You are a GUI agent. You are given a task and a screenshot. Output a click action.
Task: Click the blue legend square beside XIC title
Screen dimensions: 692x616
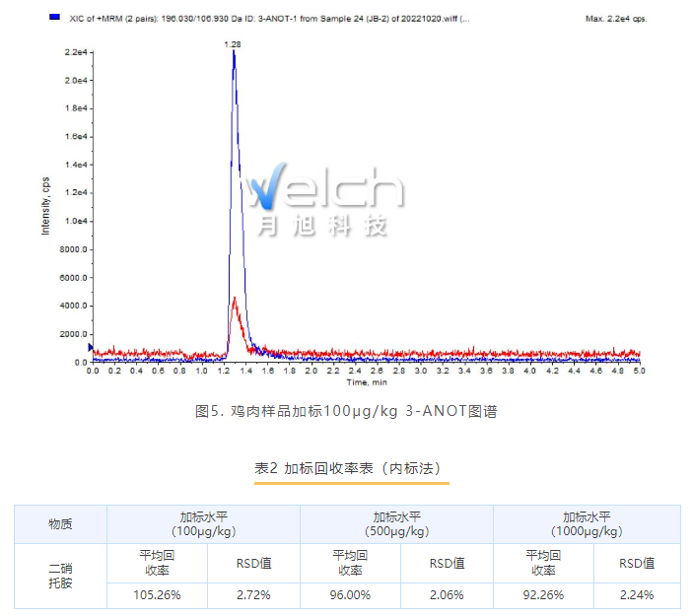point(52,18)
